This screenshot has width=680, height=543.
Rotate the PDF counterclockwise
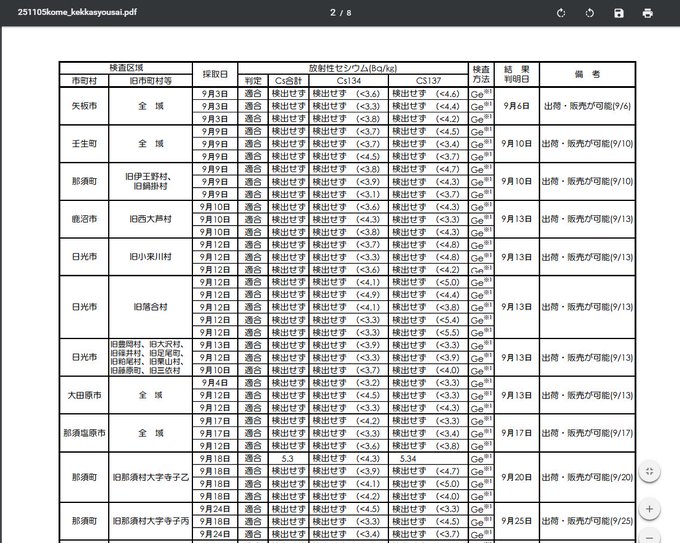[589, 13]
